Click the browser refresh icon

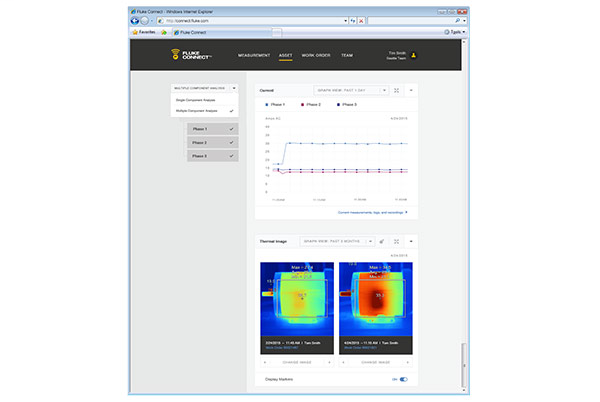coord(351,20)
